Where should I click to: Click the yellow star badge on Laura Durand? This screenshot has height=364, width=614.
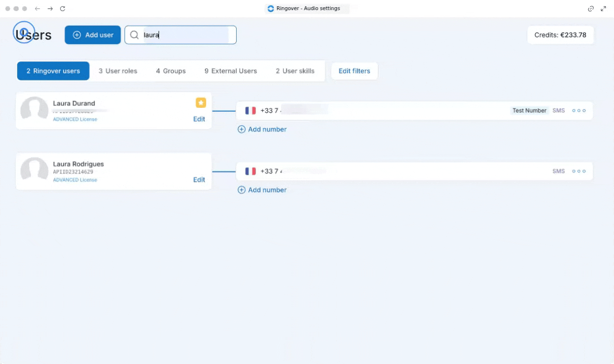201,103
